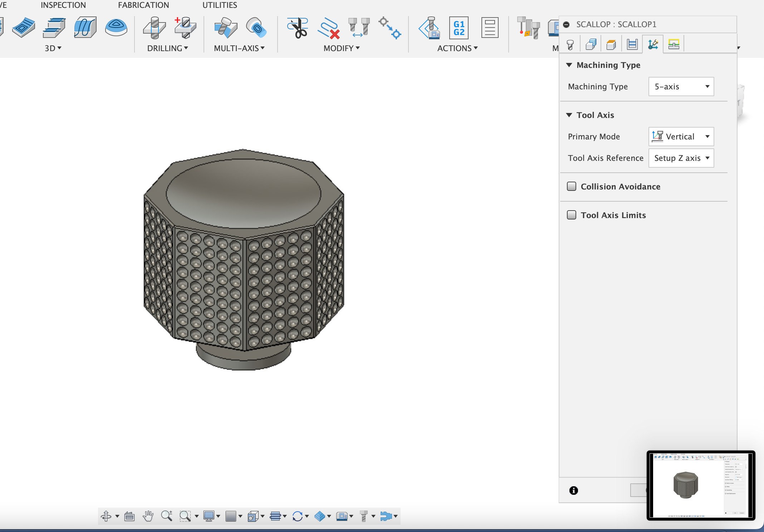Enable the Tool Axis Limits checkbox
Screen dimensions: 764x532
(571, 215)
